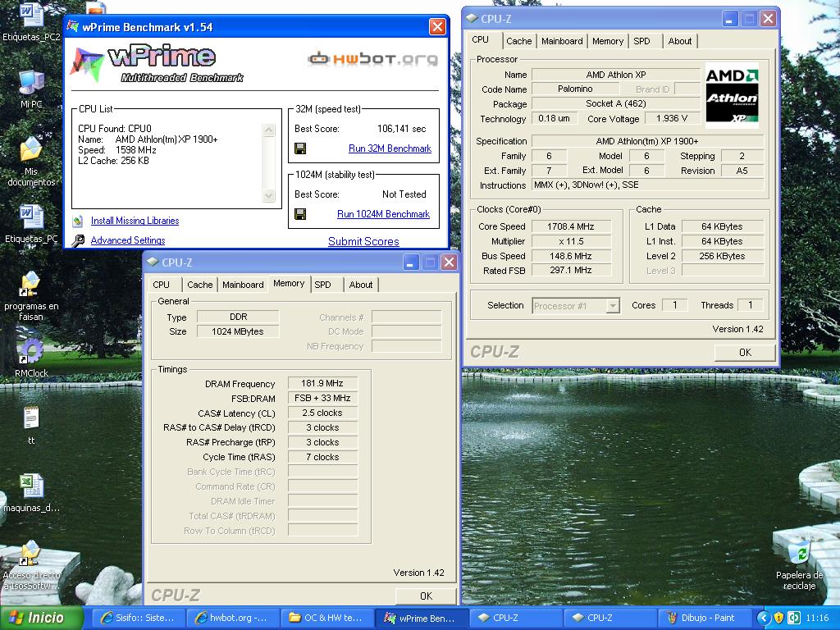The height and width of the screenshot is (630, 840).
Task: Switch to 'Dibujo - Paint' taskbar item
Action: [705, 618]
